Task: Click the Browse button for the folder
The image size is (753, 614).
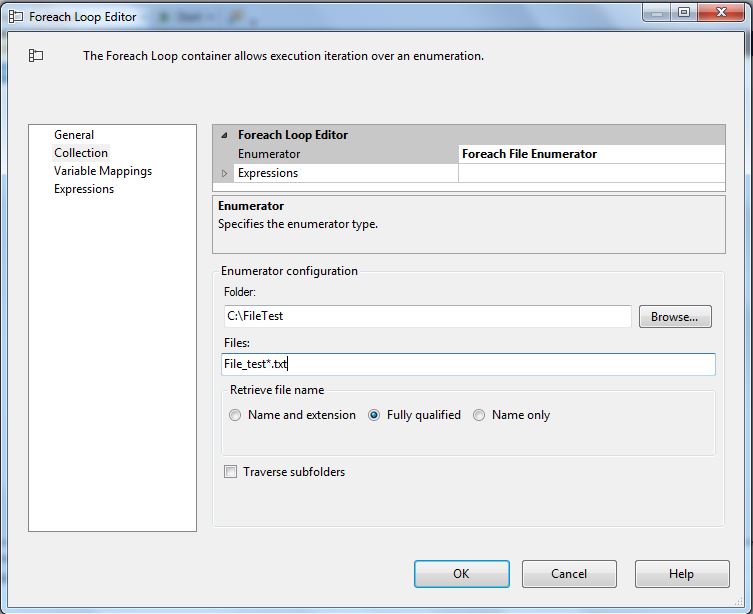Action: pos(674,317)
